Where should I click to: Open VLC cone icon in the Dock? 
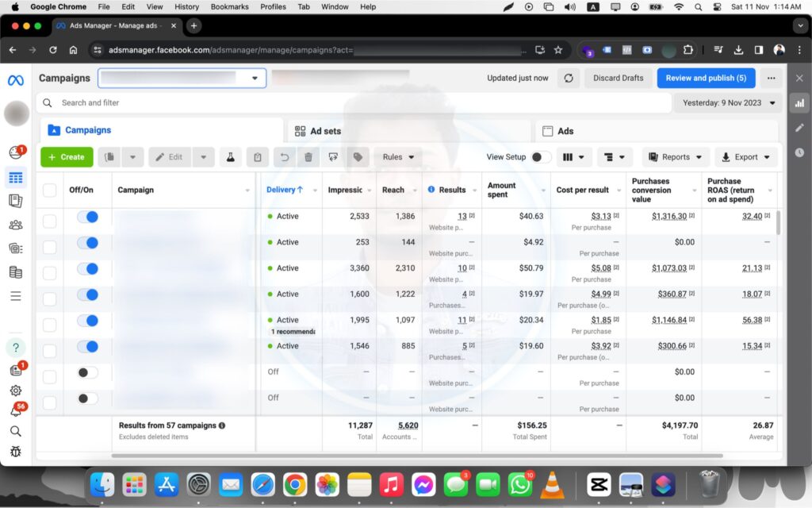552,485
